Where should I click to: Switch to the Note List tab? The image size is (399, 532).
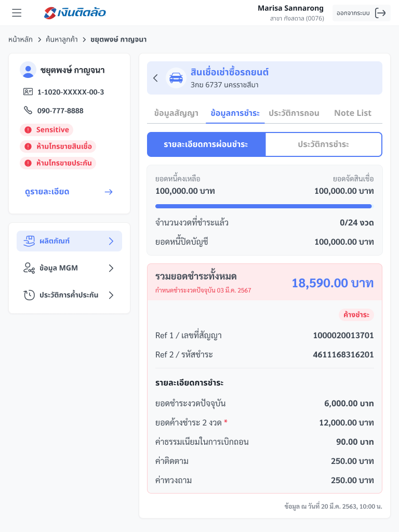click(352, 113)
